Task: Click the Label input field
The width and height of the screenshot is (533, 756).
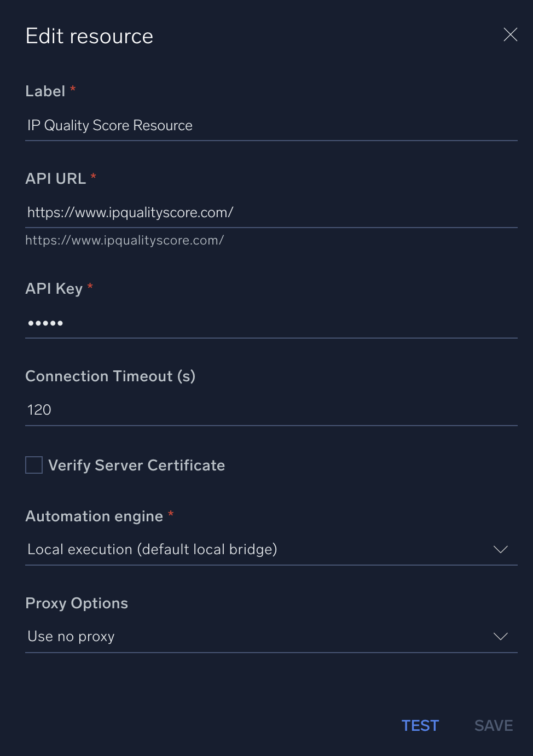Action: pyautogui.click(x=271, y=125)
